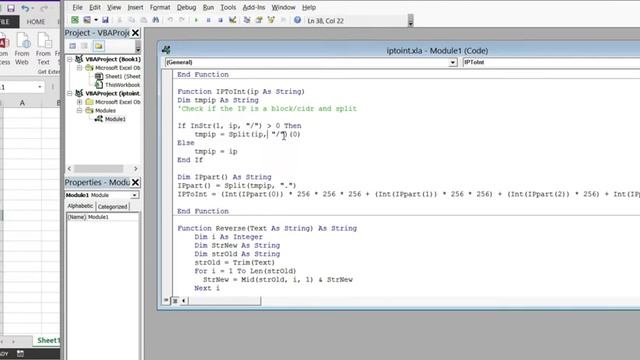The image size is (640, 360).
Task: Expand Microsoft Excel Objects under iptoint project
Action: pyautogui.click(x=80, y=102)
